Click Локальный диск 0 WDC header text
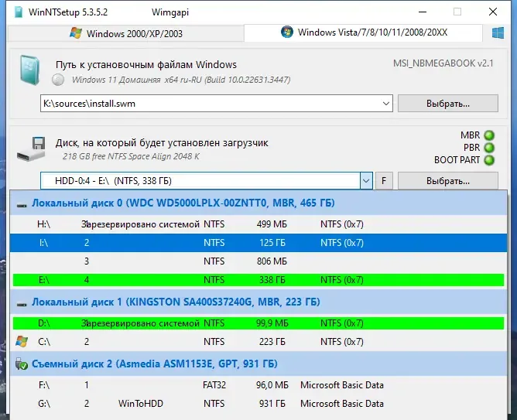 (x=183, y=203)
